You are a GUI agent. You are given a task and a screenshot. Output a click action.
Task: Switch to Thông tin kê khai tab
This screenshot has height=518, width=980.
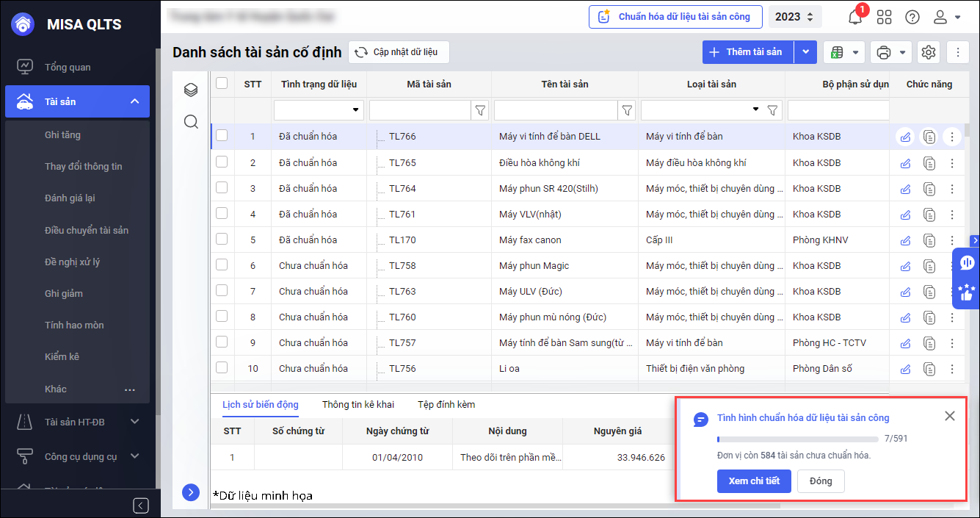pos(357,405)
